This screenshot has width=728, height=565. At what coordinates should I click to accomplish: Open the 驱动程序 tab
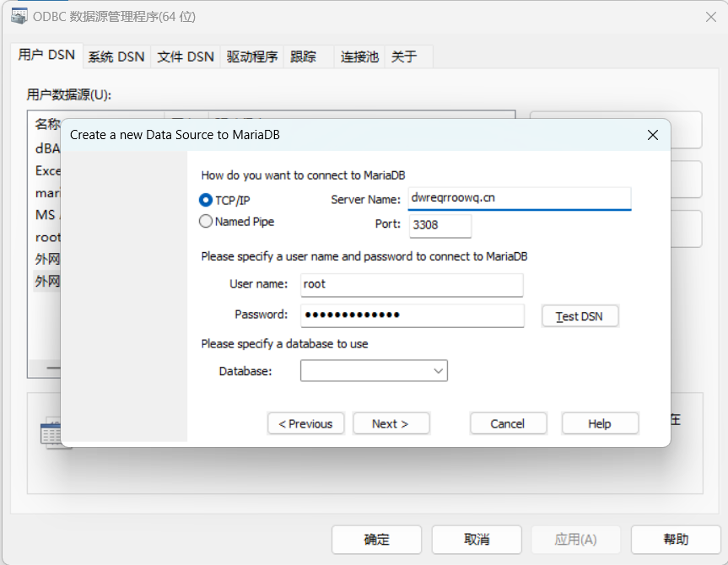(x=251, y=56)
